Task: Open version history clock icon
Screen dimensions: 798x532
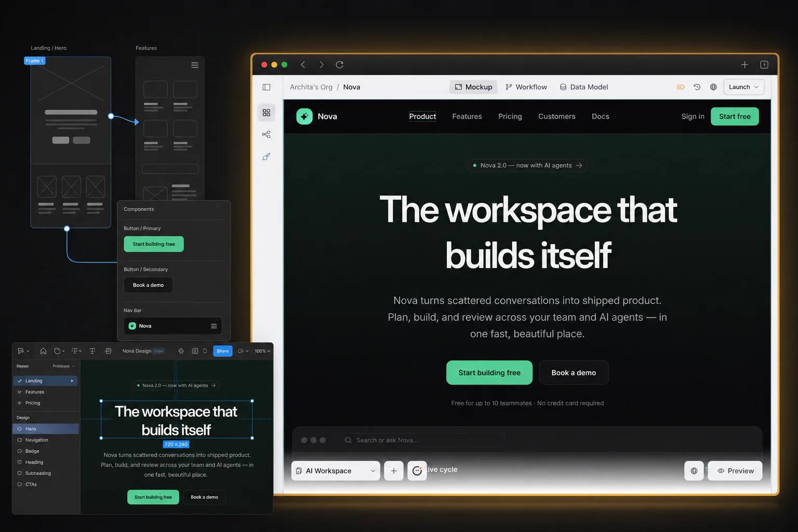Action: (x=697, y=87)
